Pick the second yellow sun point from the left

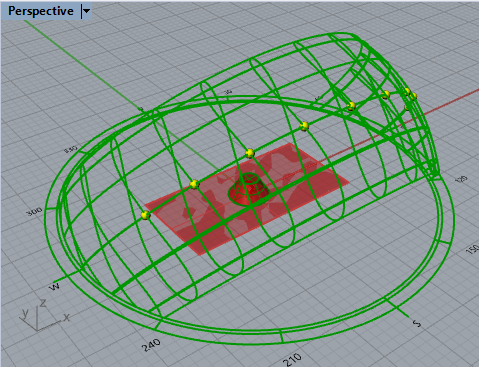point(195,184)
